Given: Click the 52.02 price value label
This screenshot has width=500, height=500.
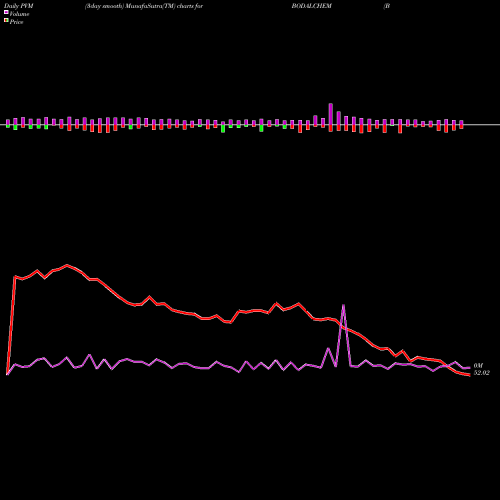Looking at the screenshot, I should pyautogui.click(x=482, y=373).
